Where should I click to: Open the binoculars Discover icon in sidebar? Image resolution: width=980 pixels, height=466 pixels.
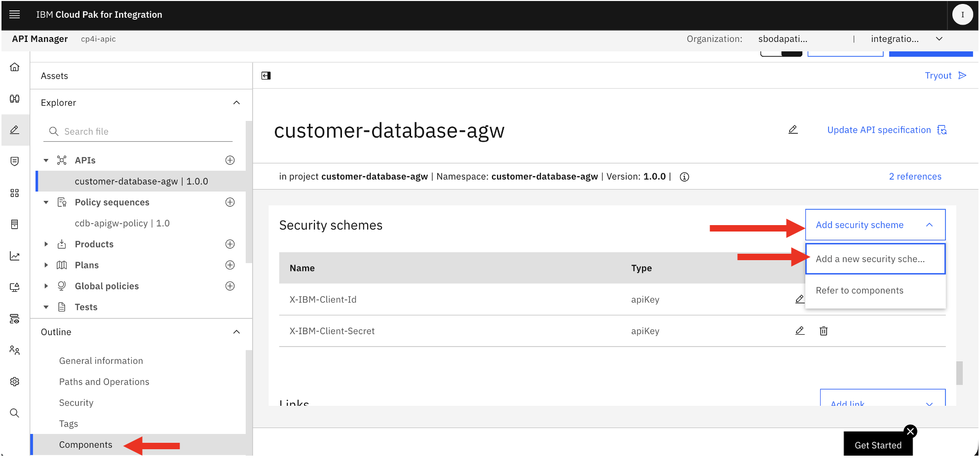point(15,98)
